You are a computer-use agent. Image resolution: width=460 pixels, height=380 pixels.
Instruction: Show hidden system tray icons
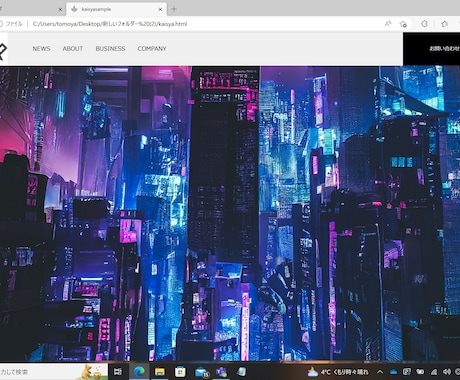click(x=380, y=372)
